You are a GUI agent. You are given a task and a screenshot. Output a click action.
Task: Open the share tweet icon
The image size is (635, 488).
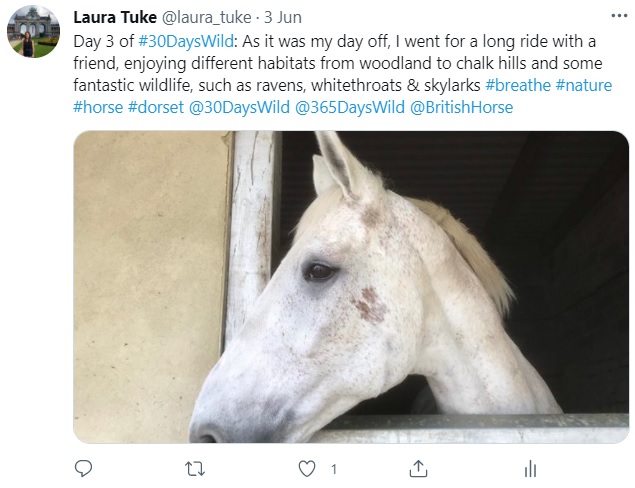point(420,467)
